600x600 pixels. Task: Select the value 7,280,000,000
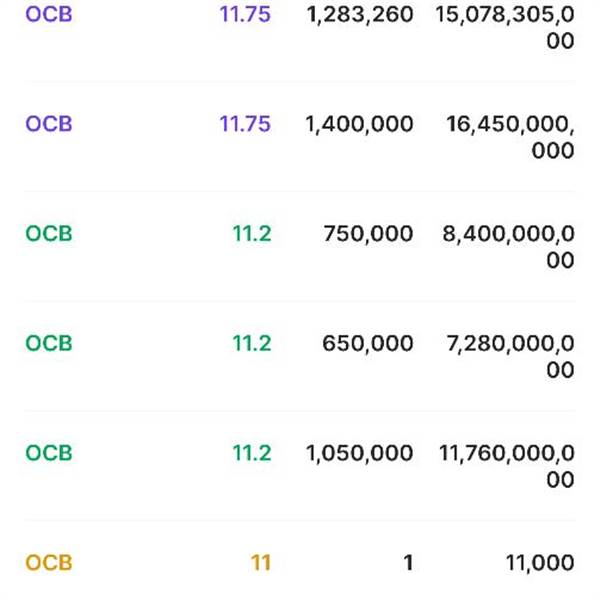point(508,356)
